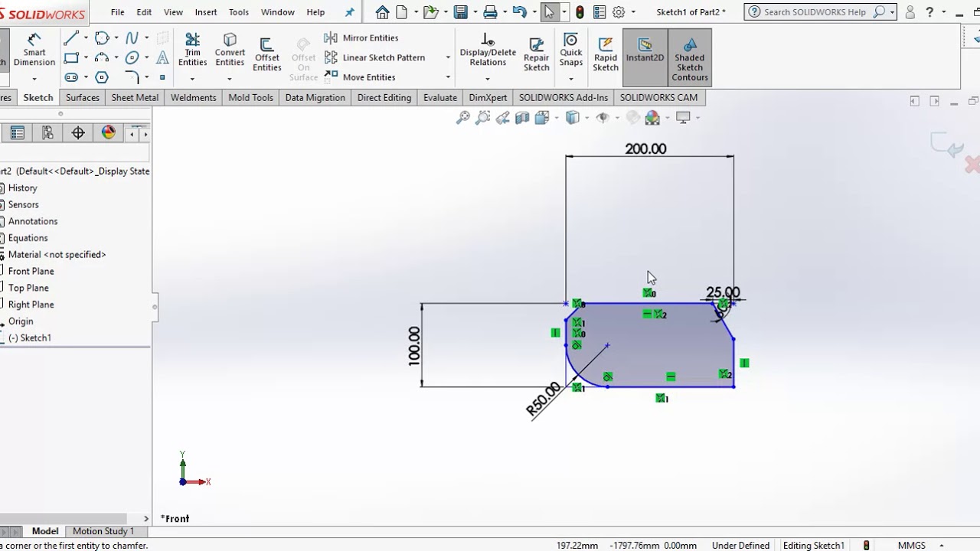The image size is (980, 551).
Task: Click Mirror Entities
Action: click(361, 37)
